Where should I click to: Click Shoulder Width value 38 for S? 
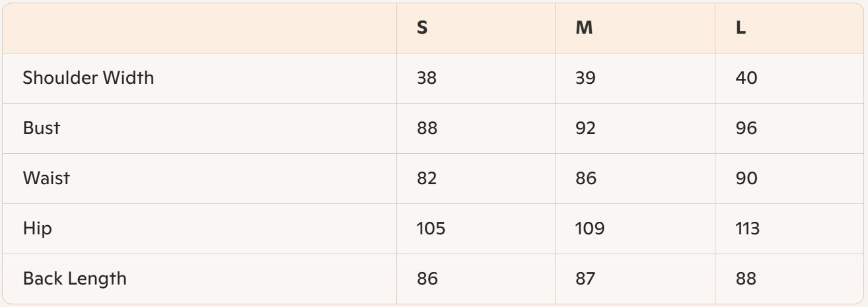(427, 78)
